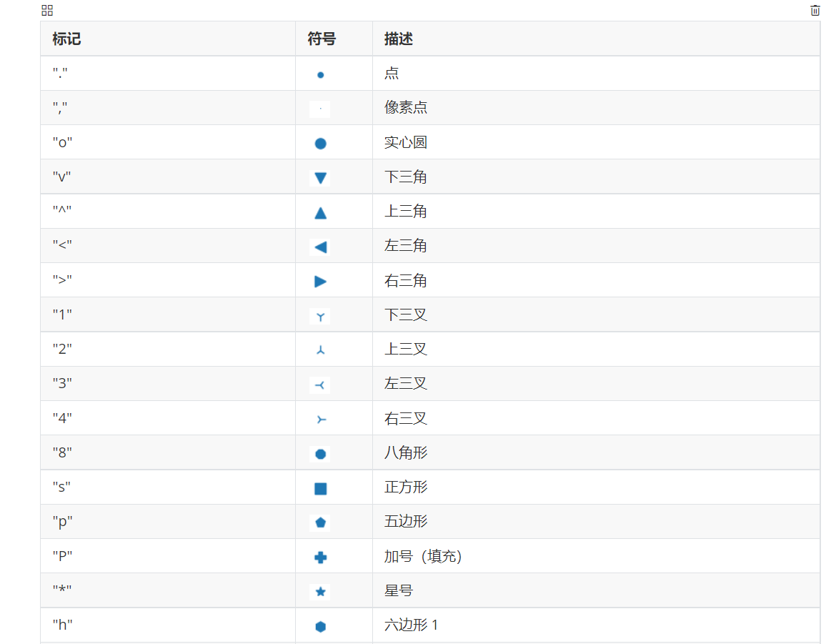Click the upward triangle symbol for "^"
The width and height of the screenshot is (826, 644).
pos(319,211)
